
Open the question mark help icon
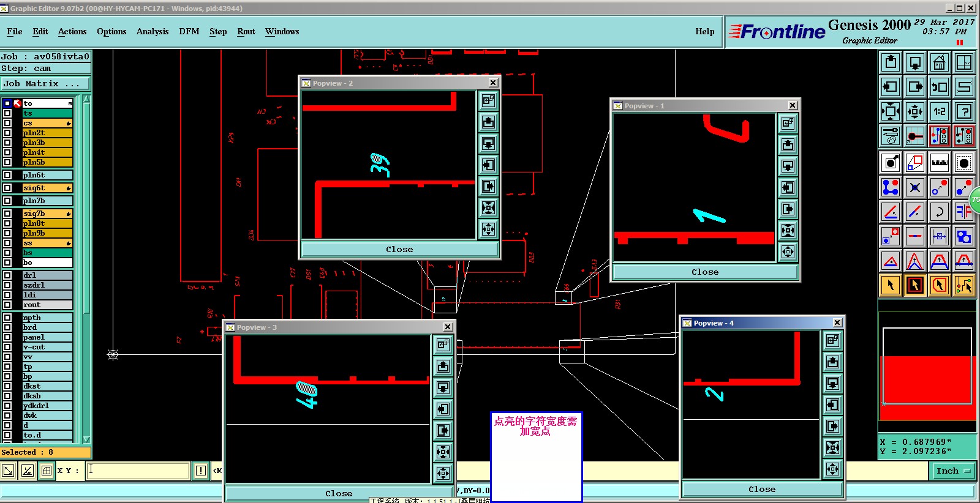click(964, 111)
